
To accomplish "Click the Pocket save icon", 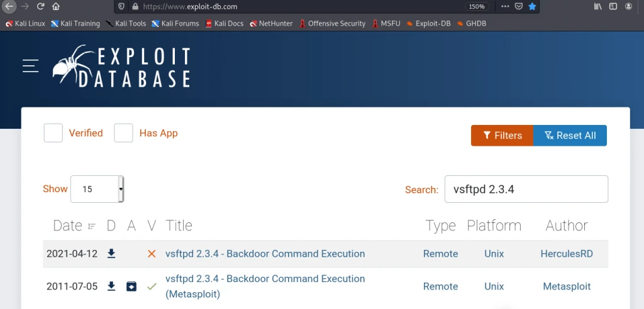I will [518, 6].
